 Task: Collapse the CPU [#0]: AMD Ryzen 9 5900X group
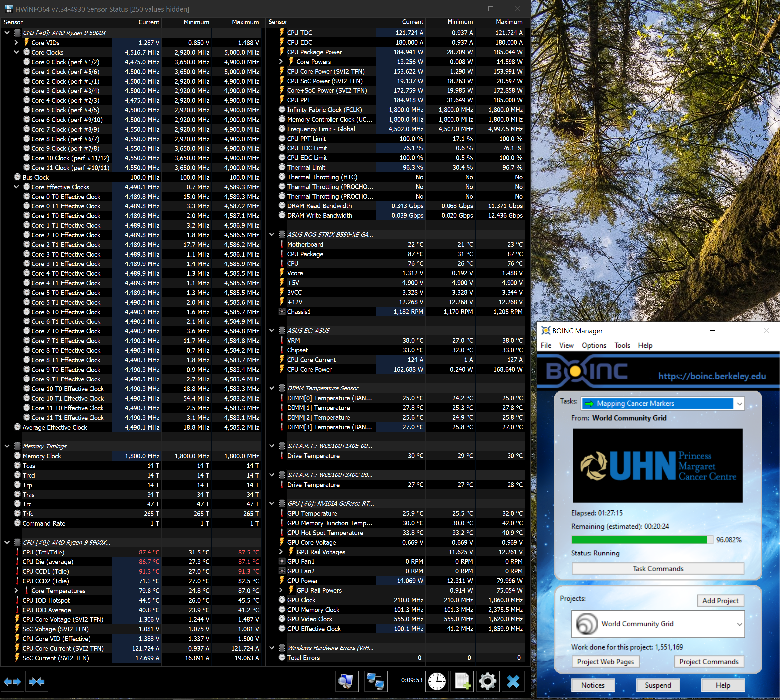[x=7, y=33]
